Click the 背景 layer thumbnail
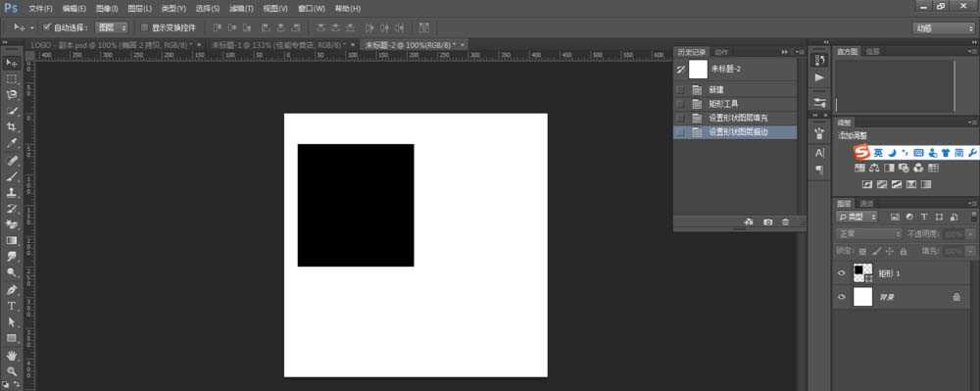This screenshot has height=391, width=980. coord(862,297)
